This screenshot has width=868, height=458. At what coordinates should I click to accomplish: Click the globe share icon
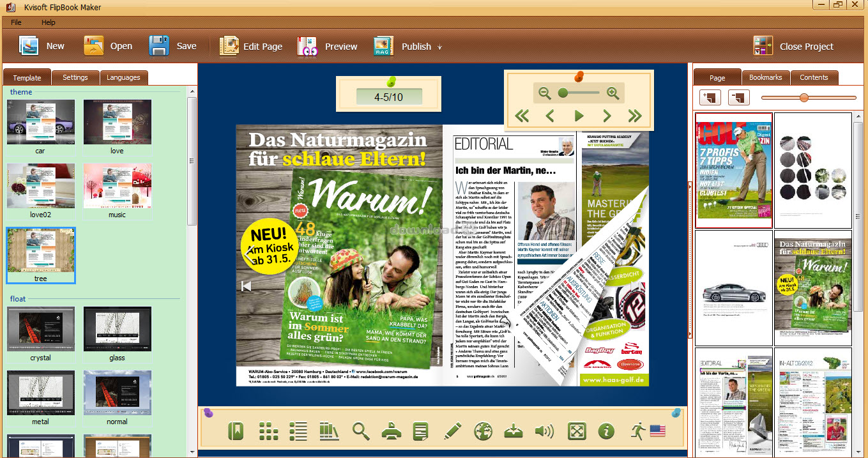click(x=483, y=431)
